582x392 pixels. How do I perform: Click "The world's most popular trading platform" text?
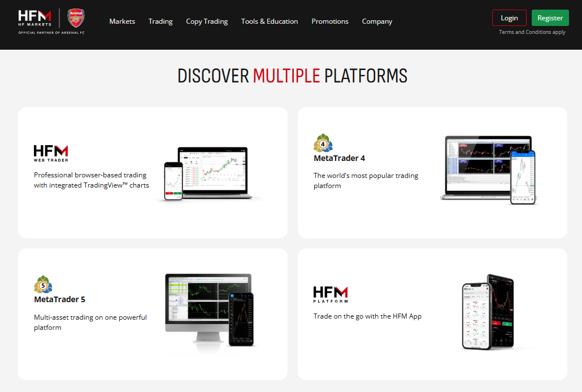(366, 181)
